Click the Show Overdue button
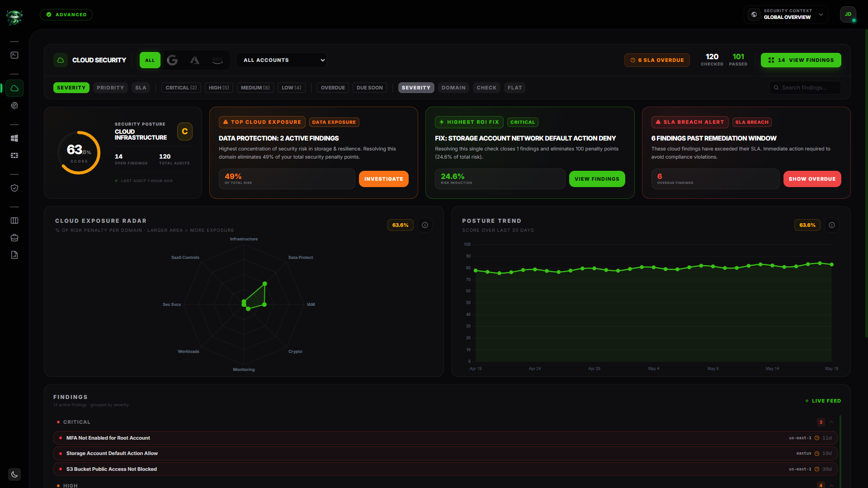 (812, 179)
